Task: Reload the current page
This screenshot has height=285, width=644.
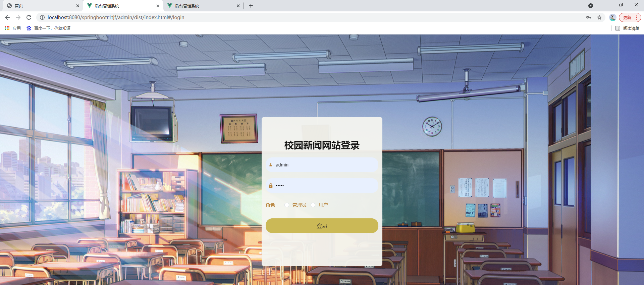Action: (29, 17)
